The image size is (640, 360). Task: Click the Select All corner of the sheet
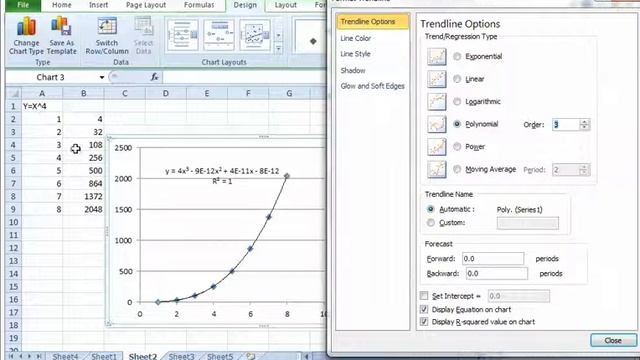13,93
